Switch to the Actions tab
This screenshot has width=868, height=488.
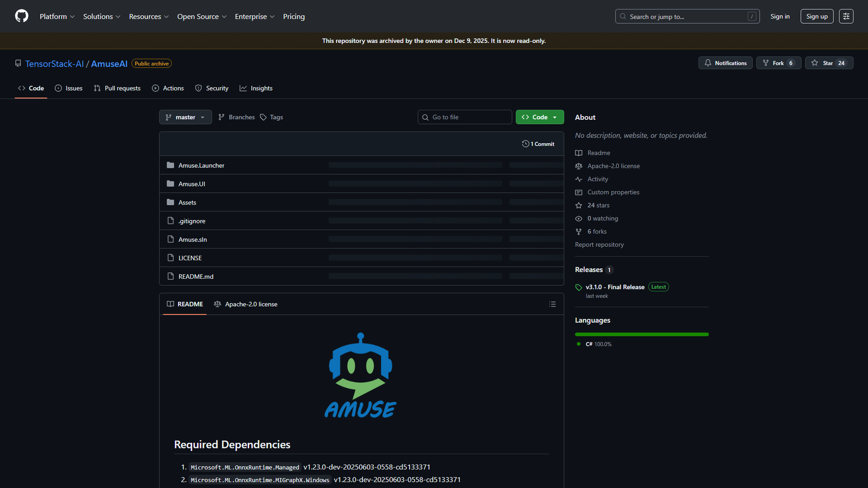click(x=168, y=88)
